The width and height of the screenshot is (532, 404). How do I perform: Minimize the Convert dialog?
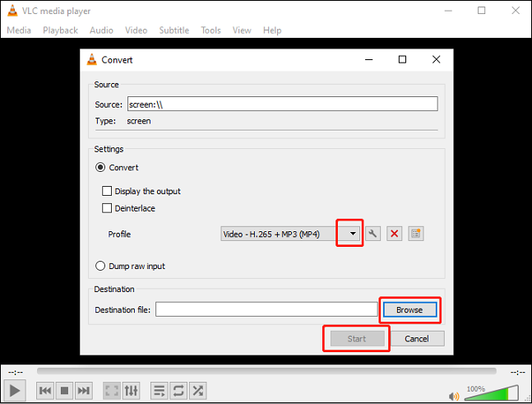[369, 59]
